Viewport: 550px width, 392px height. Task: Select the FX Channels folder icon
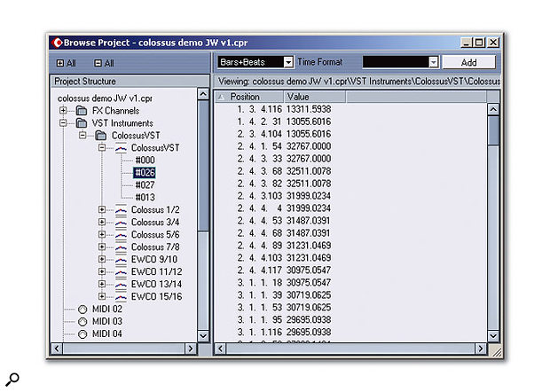pyautogui.click(x=82, y=111)
